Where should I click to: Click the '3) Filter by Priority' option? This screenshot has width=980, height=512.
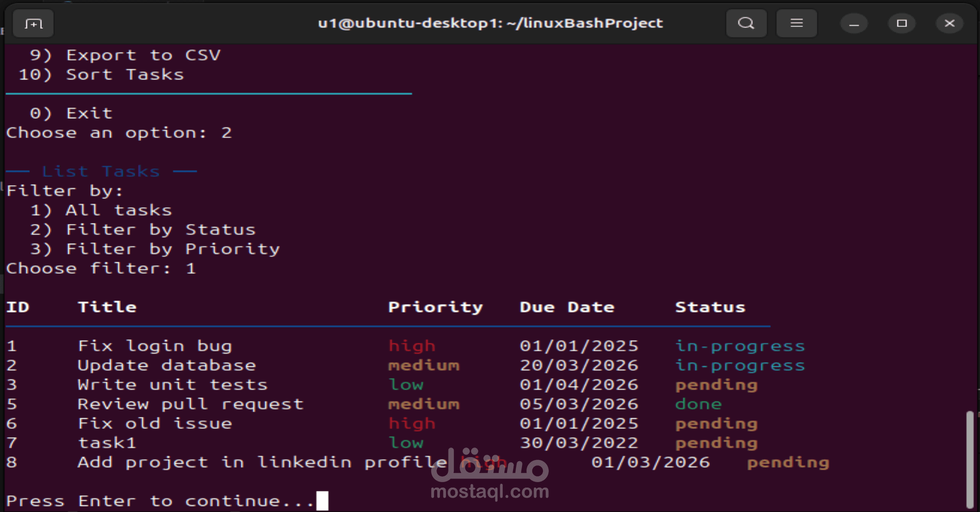coord(155,249)
